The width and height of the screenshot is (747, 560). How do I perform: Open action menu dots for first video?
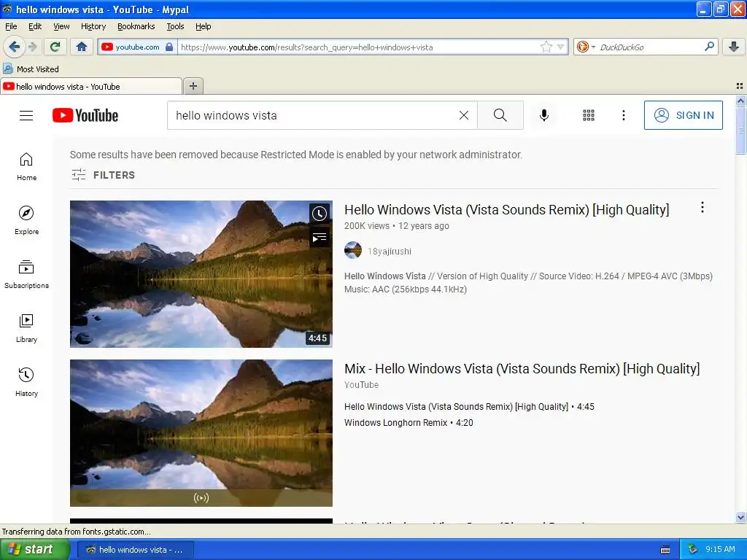tap(703, 207)
